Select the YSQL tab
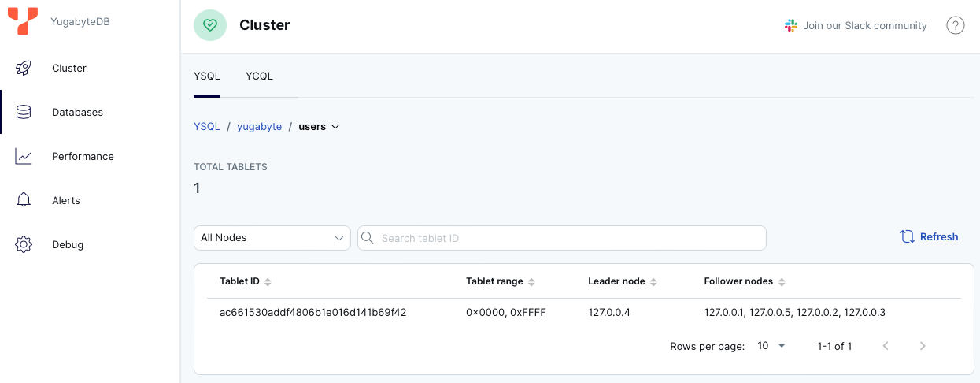 point(207,76)
